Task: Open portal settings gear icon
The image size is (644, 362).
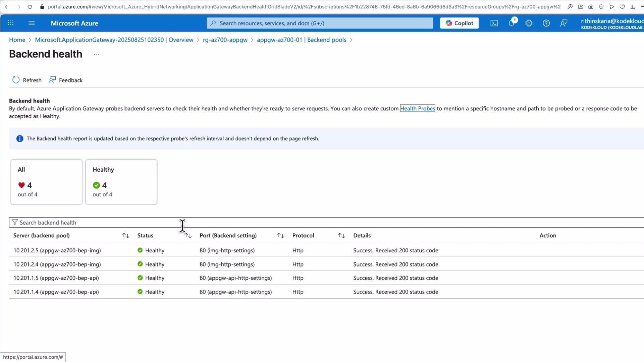Action: tap(529, 23)
